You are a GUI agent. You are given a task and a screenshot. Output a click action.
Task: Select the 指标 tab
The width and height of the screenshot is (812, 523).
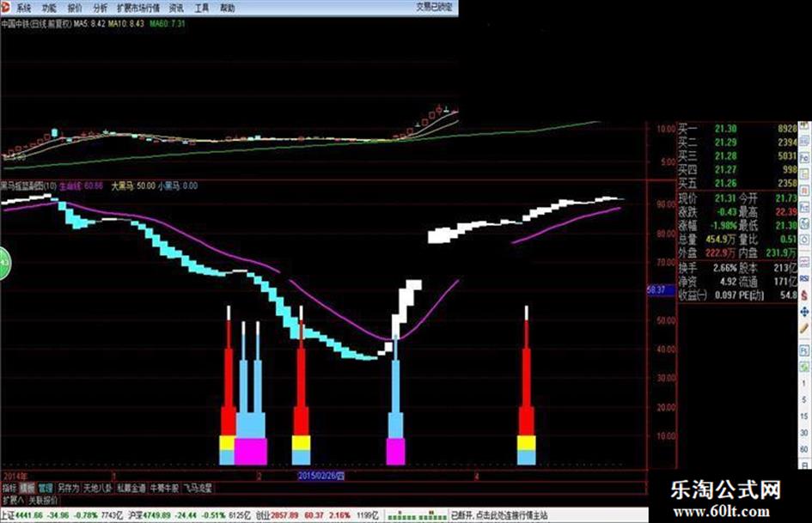(9, 488)
